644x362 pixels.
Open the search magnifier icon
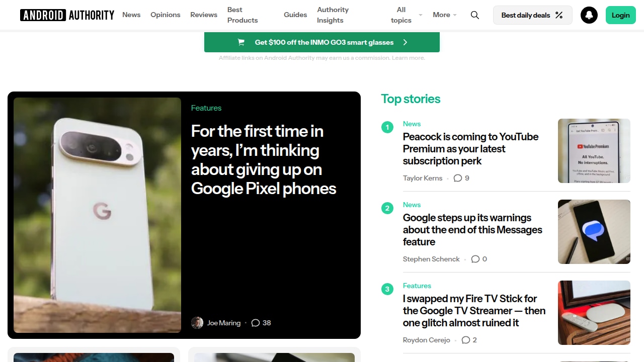point(474,15)
